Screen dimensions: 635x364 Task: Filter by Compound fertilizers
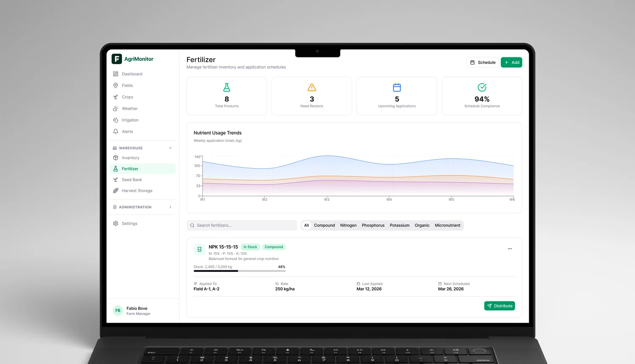point(324,225)
